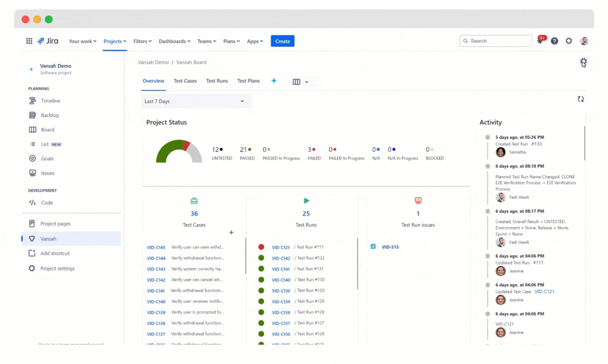Image resolution: width=608 pixels, height=364 pixels.
Task: Open the Projects dropdown menu
Action: click(x=115, y=41)
